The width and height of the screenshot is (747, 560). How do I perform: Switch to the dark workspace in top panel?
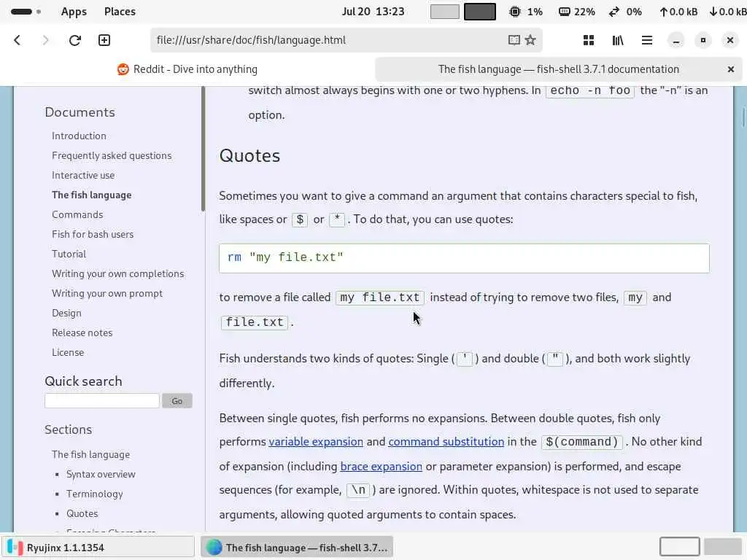pyautogui.click(x=480, y=12)
